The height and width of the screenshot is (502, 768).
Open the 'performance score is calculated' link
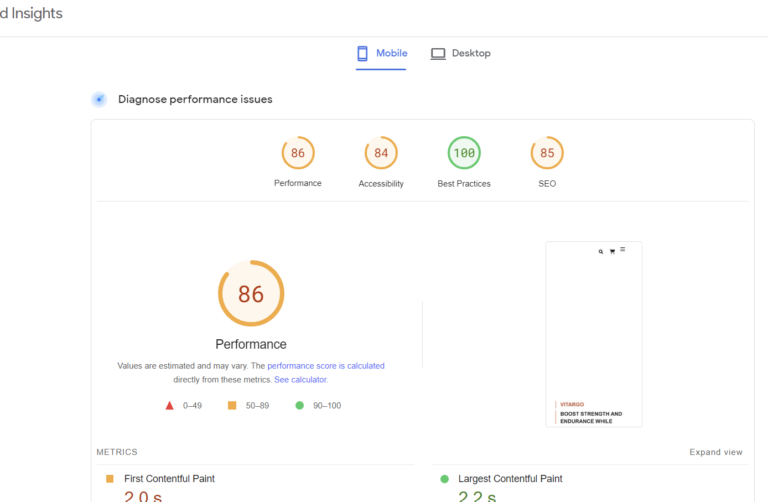tap(325, 366)
